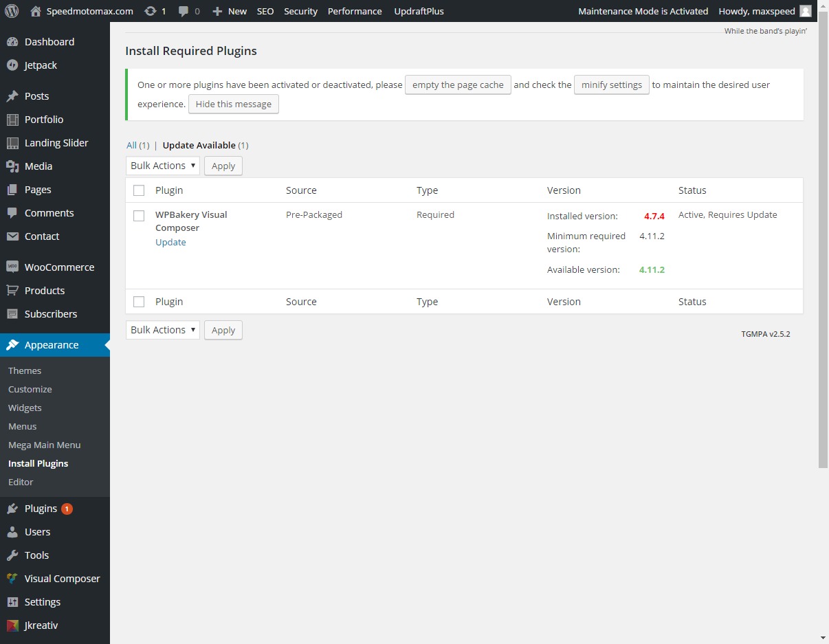The image size is (829, 644).
Task: Click the home icon beside Speedmotomax.com
Action: [36, 11]
